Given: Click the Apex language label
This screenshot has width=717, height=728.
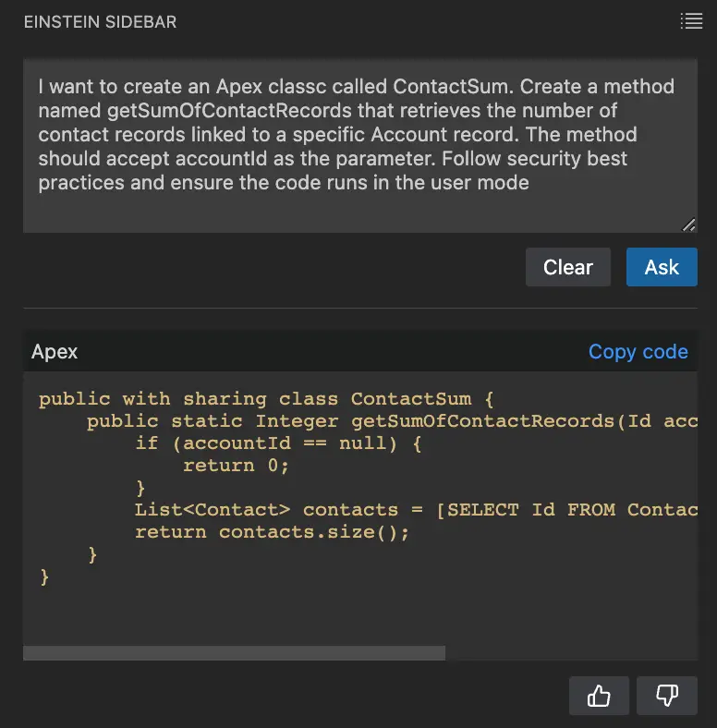Looking at the screenshot, I should click(x=55, y=351).
